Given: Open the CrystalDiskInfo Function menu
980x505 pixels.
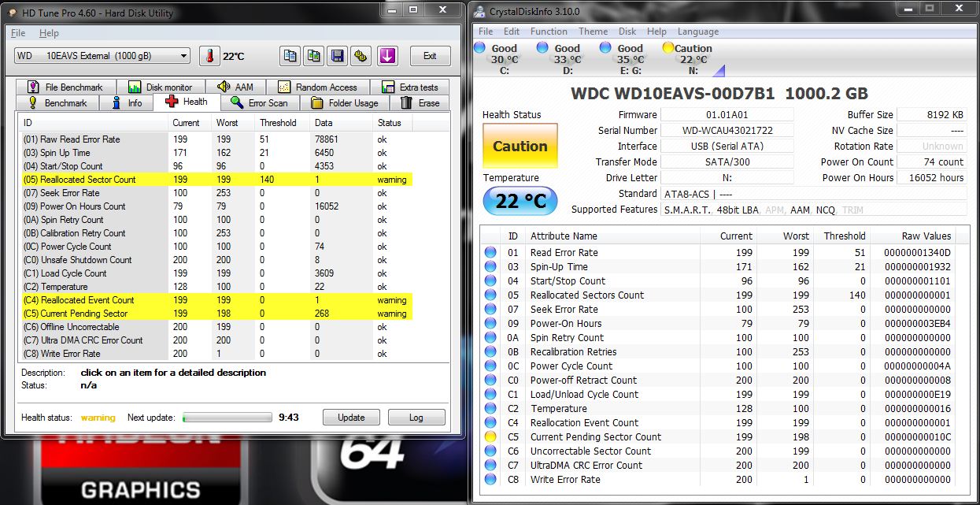Looking at the screenshot, I should tap(549, 32).
